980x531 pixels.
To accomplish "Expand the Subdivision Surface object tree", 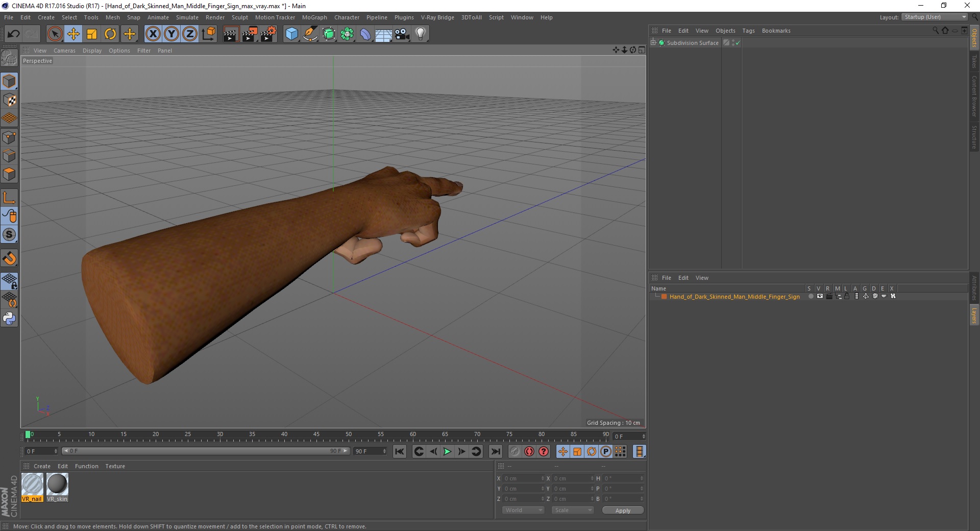I will 653,43.
